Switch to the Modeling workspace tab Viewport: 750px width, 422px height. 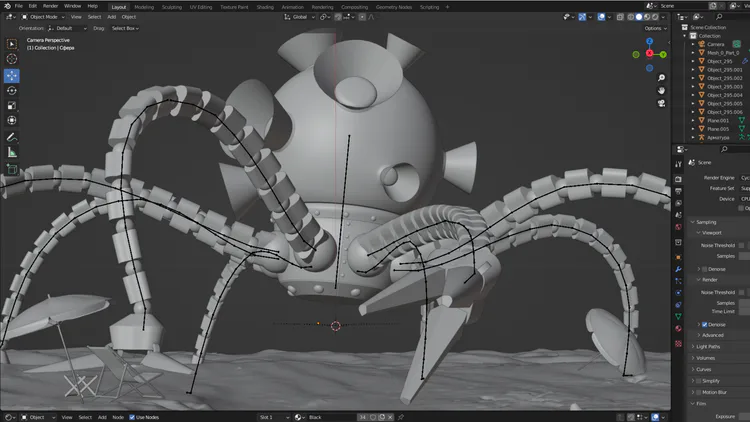pos(144,7)
